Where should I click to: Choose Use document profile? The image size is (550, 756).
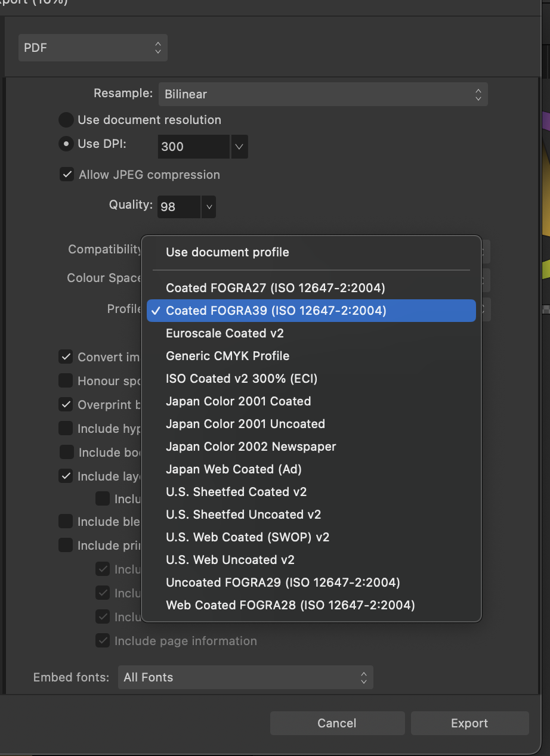227,252
